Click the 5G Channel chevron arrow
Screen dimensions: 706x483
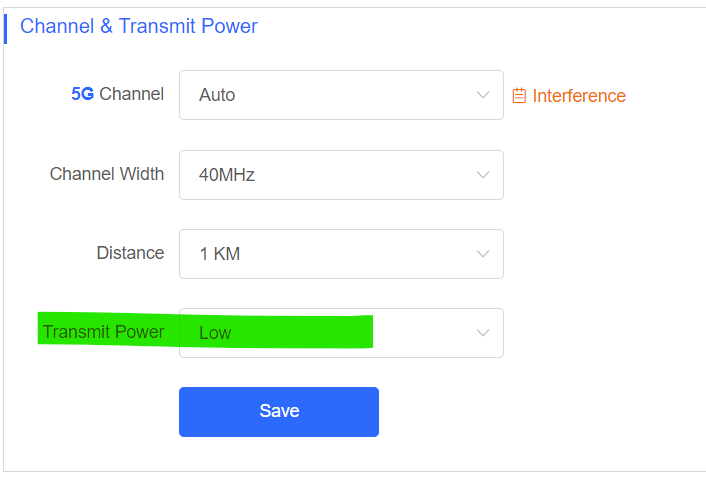click(483, 95)
